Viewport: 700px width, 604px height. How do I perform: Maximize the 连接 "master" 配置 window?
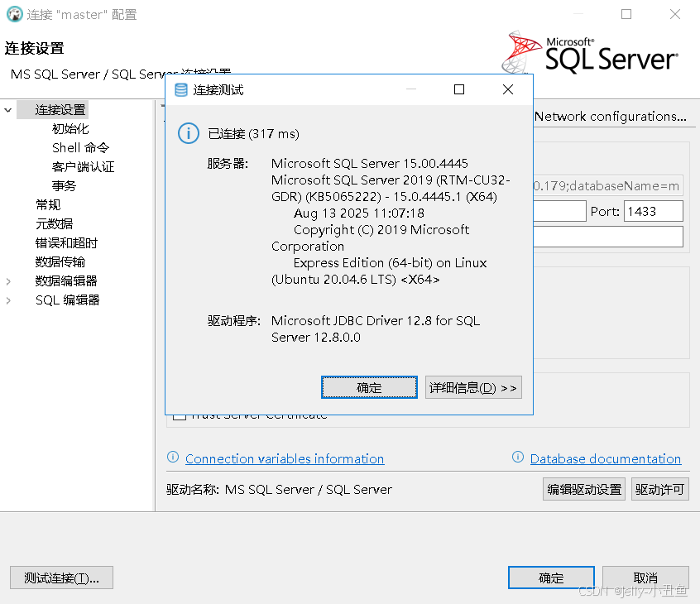click(626, 14)
